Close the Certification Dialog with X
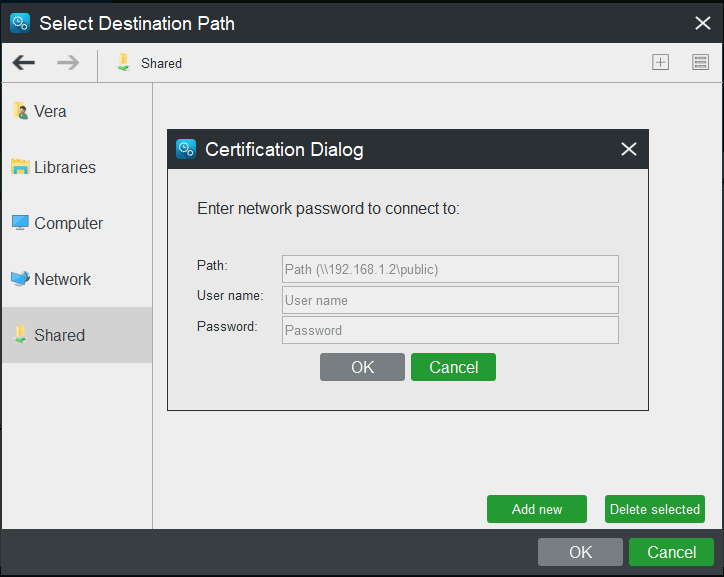 [x=628, y=149]
